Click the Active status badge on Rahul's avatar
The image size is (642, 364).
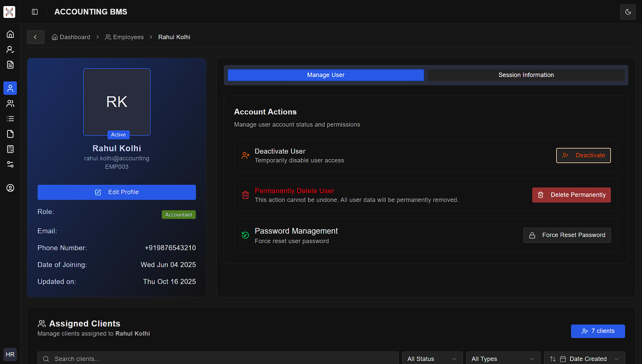click(118, 134)
